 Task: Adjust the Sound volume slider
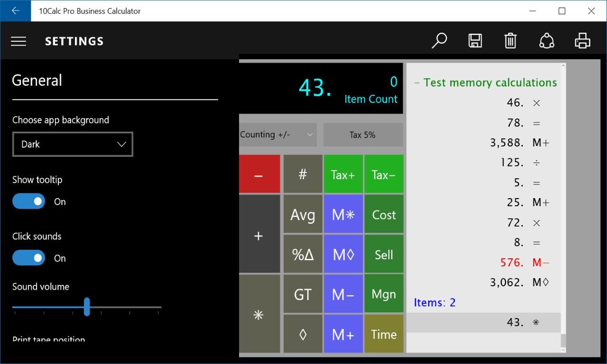[87, 307]
